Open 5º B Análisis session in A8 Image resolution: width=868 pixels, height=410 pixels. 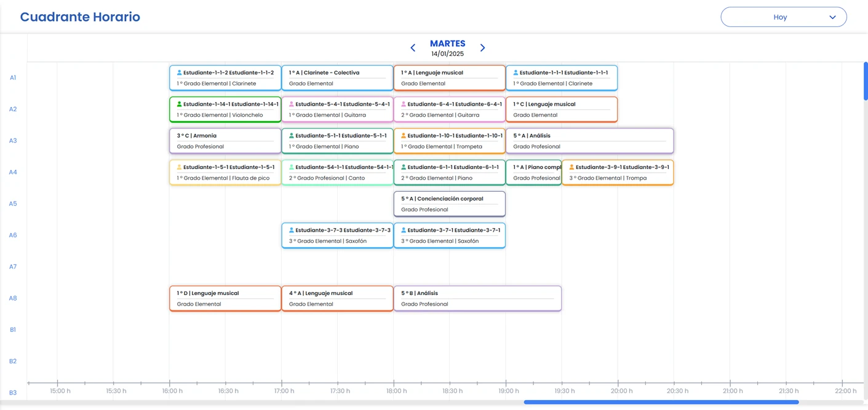click(x=477, y=298)
